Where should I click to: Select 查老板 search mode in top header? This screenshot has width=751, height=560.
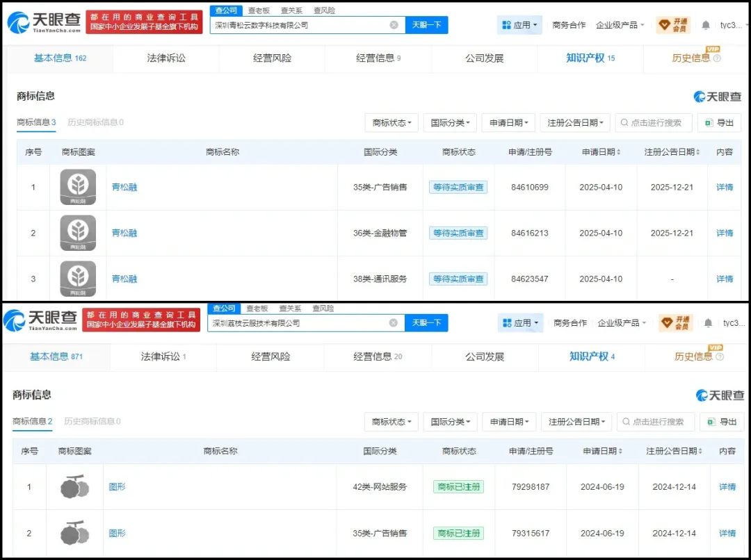tap(259, 10)
